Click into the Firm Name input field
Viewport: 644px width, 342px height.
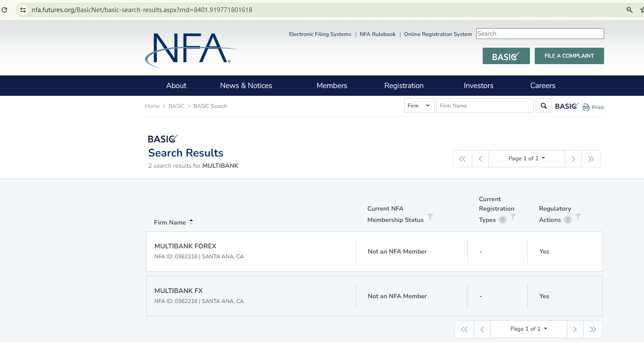coord(484,106)
